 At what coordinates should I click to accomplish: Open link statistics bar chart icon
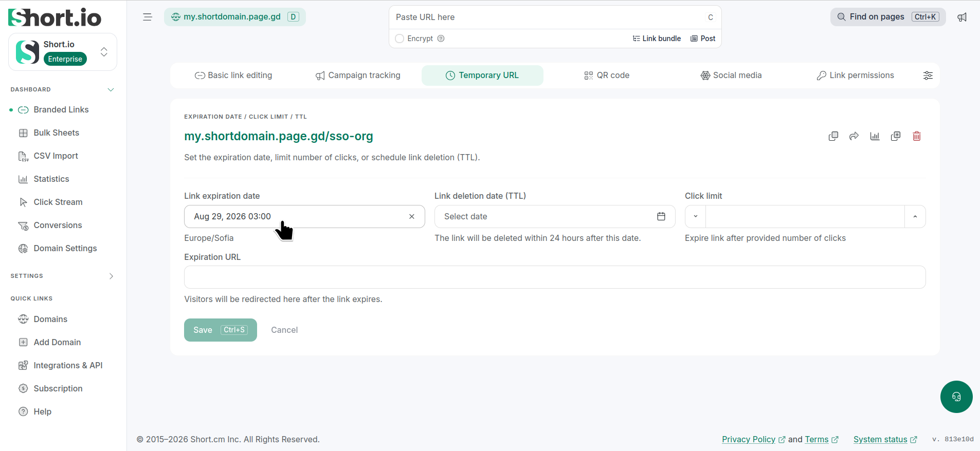click(875, 136)
